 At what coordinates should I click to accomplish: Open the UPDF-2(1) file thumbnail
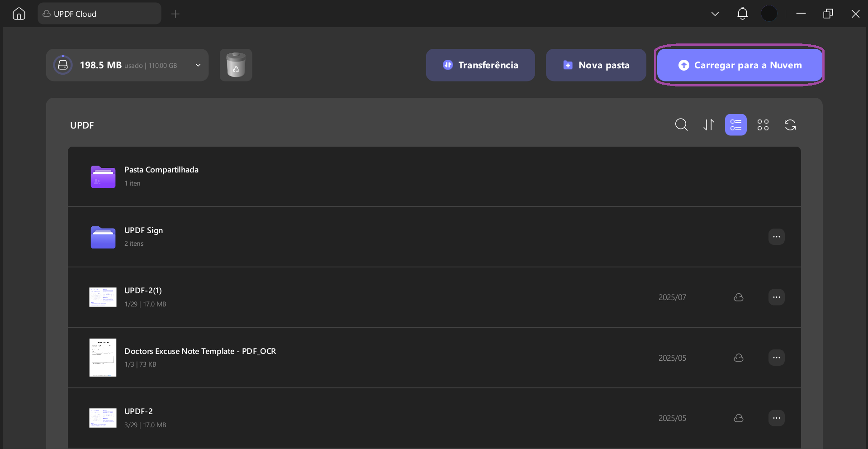[103, 297]
